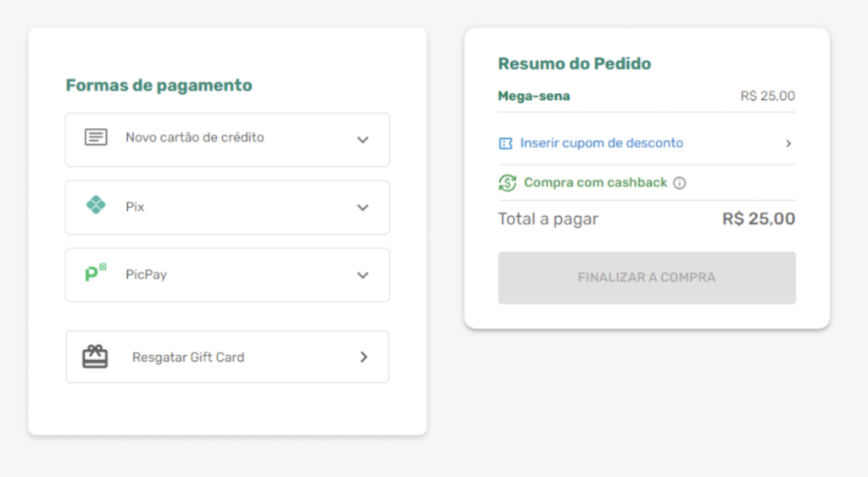Expand the PicPay payment chevron
Viewport: 868px width, 477px height.
coord(363,275)
